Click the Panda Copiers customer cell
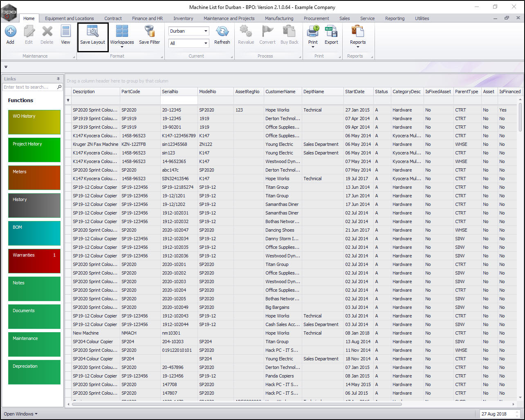525x420 pixels. (283, 376)
